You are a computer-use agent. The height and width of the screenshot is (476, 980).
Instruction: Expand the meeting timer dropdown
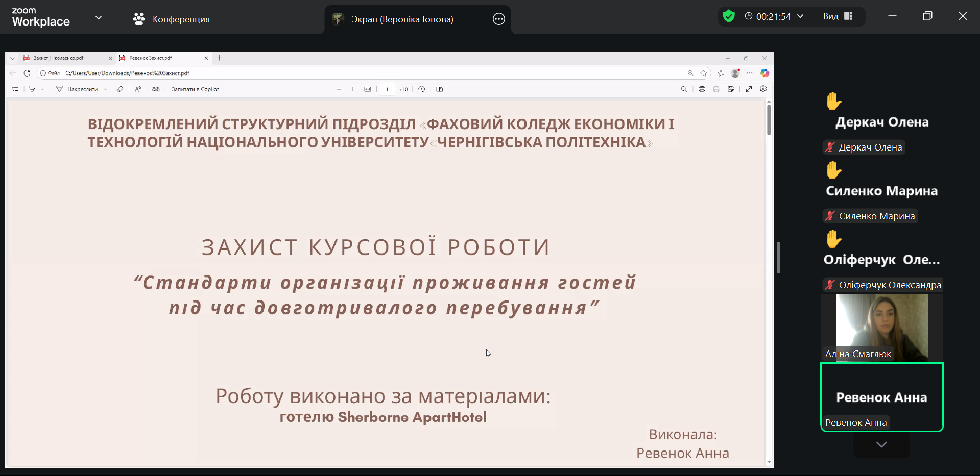[x=800, y=16]
